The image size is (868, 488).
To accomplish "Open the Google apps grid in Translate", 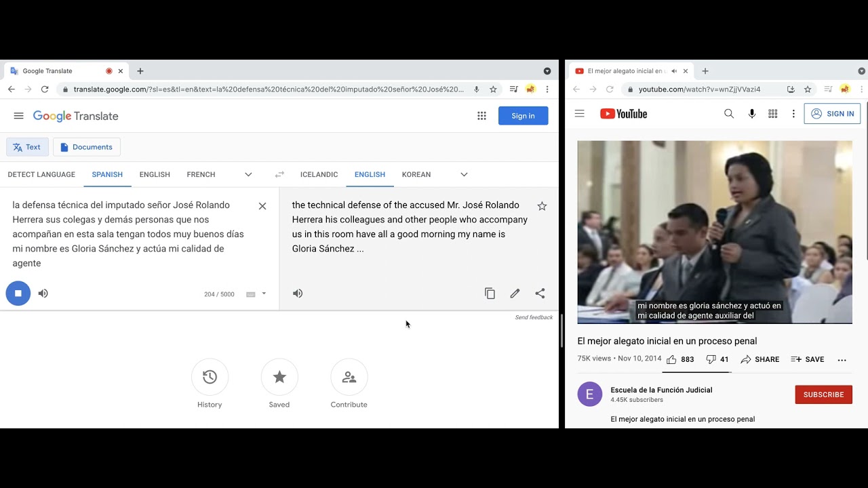I will click(481, 116).
